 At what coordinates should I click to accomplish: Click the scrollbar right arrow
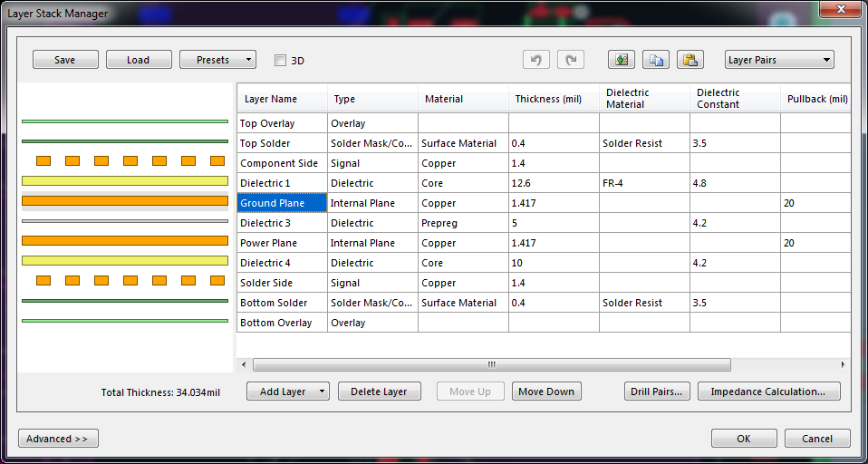tap(843, 364)
